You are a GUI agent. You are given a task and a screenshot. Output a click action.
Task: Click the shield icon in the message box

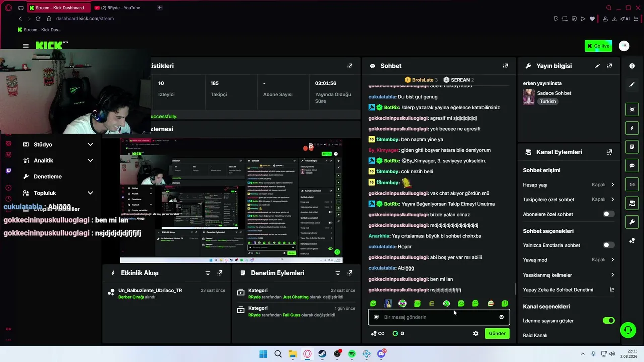click(376, 317)
